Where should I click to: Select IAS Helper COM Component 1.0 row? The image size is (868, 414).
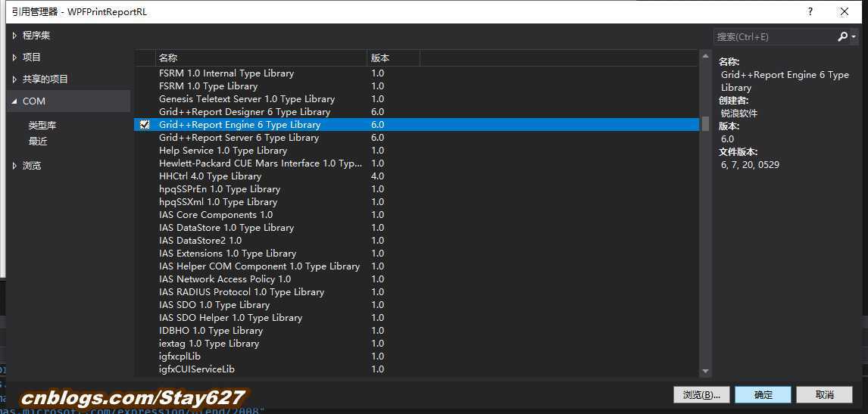point(417,266)
